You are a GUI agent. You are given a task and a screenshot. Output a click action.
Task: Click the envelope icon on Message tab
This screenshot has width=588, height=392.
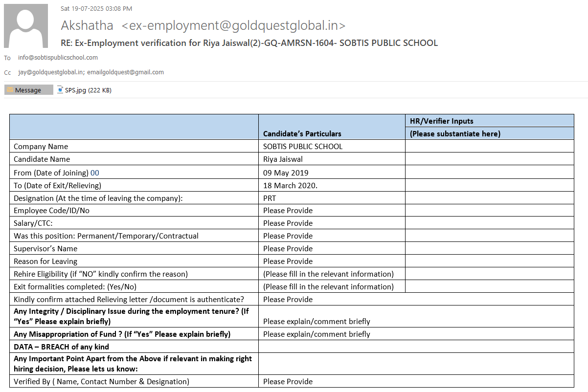[x=10, y=90]
